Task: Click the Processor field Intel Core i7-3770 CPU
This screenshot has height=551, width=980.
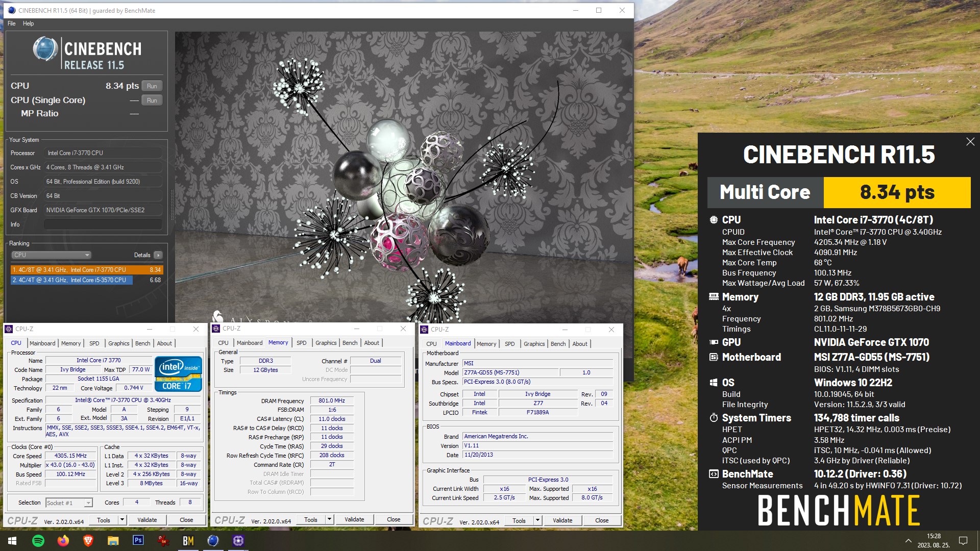Action: (103, 153)
